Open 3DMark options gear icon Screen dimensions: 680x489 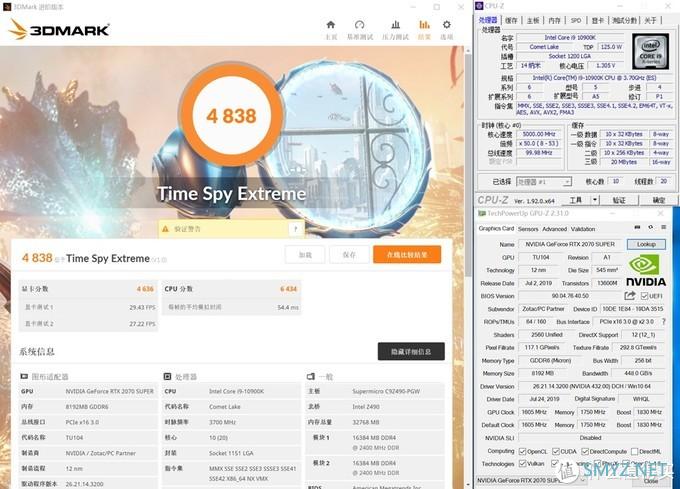tap(447, 25)
